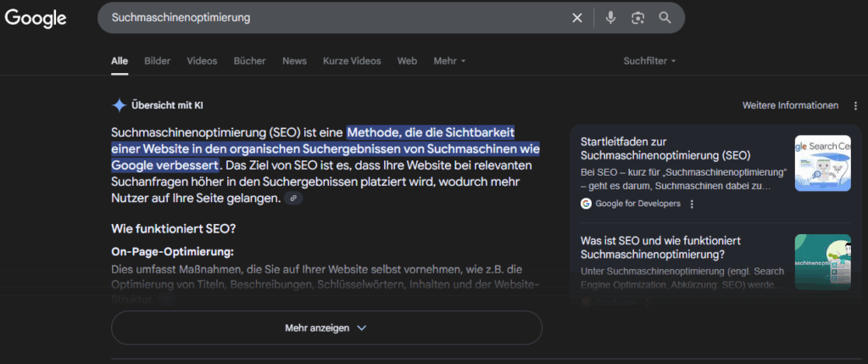The width and height of the screenshot is (868, 364).
Task: Click the Übersicht mit KI sparkle icon
Action: (x=119, y=105)
